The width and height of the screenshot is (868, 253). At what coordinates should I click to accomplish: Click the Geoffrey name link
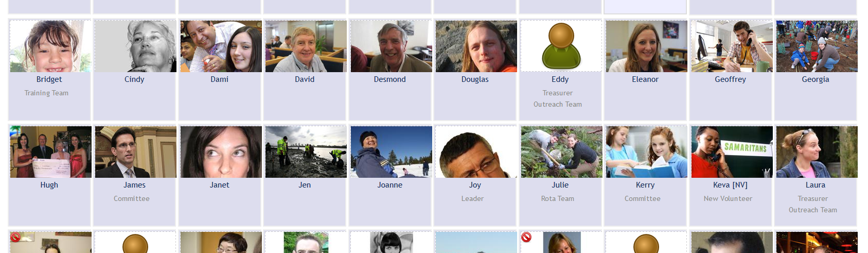click(x=730, y=79)
